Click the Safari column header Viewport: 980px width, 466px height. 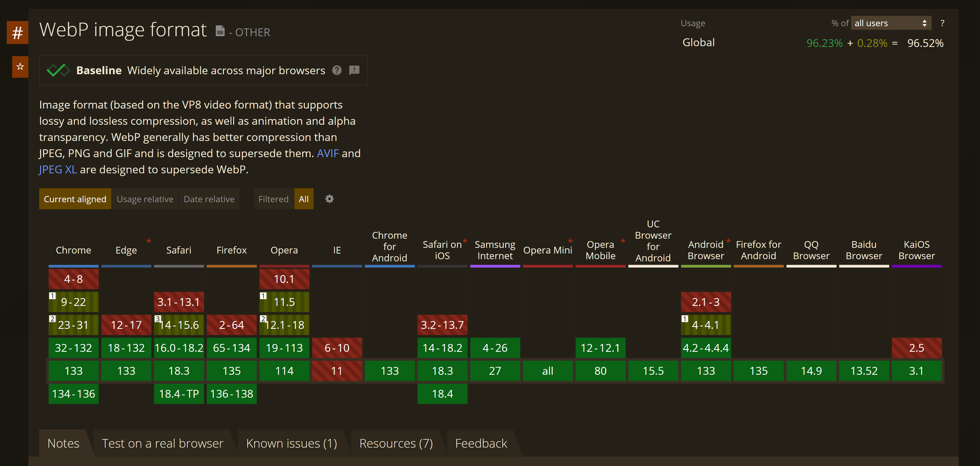[x=179, y=250]
